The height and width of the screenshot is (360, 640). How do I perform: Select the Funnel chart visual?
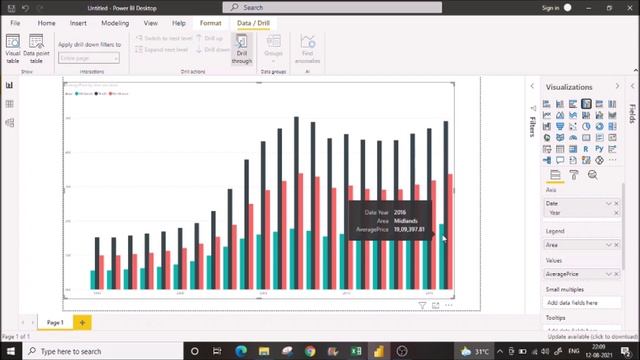point(560,127)
